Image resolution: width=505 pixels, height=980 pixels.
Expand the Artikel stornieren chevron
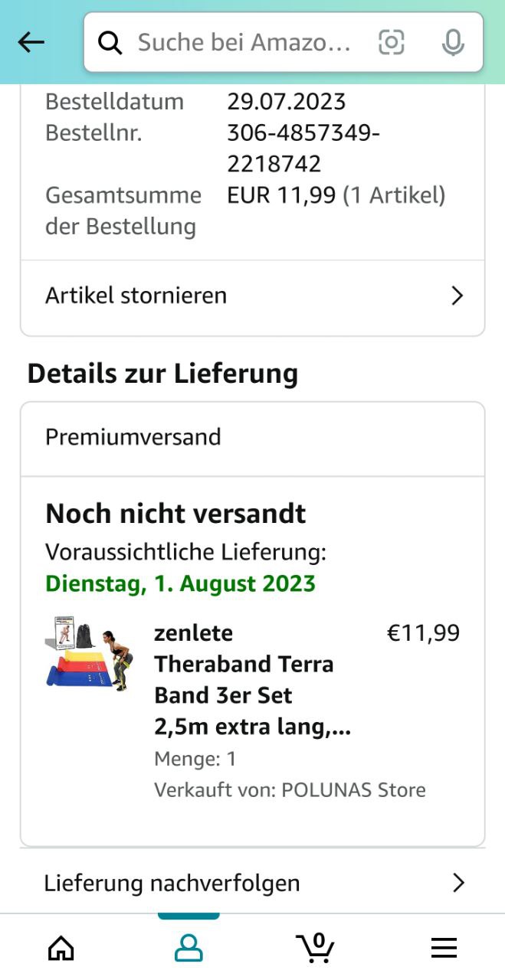pos(457,296)
